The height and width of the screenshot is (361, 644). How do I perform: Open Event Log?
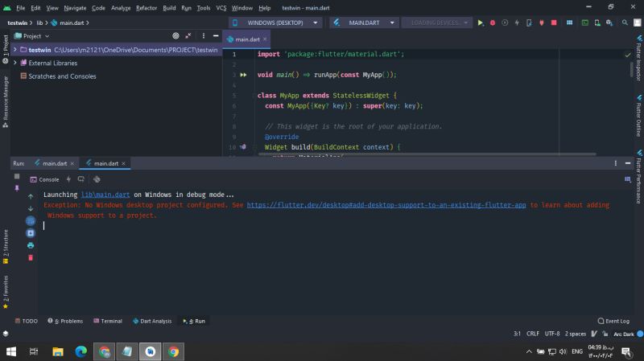[613, 321]
